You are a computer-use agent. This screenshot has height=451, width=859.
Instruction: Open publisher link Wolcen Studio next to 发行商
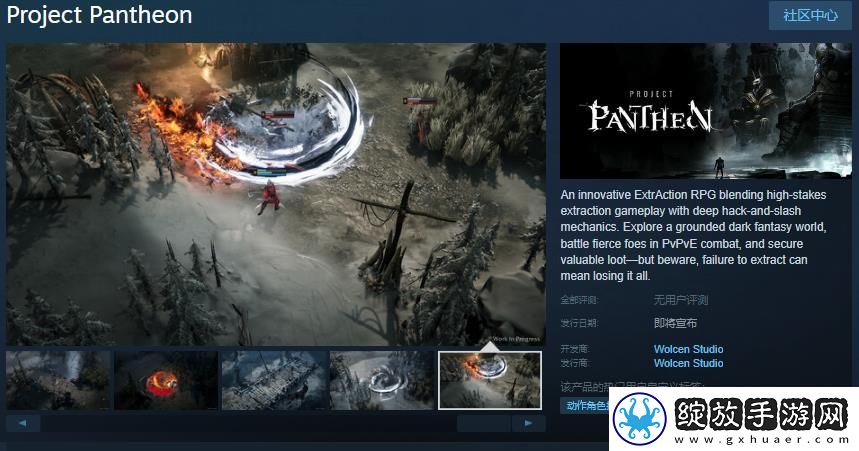point(688,363)
